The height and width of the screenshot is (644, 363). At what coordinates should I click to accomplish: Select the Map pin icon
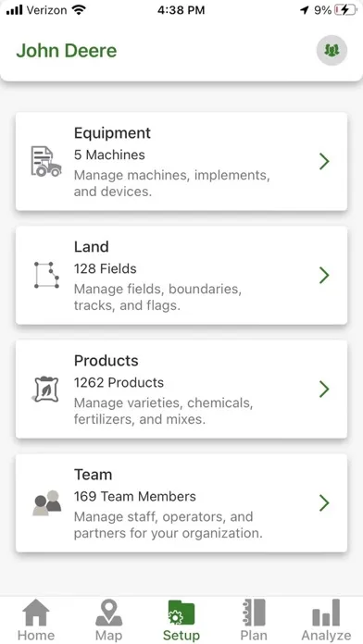point(109,613)
